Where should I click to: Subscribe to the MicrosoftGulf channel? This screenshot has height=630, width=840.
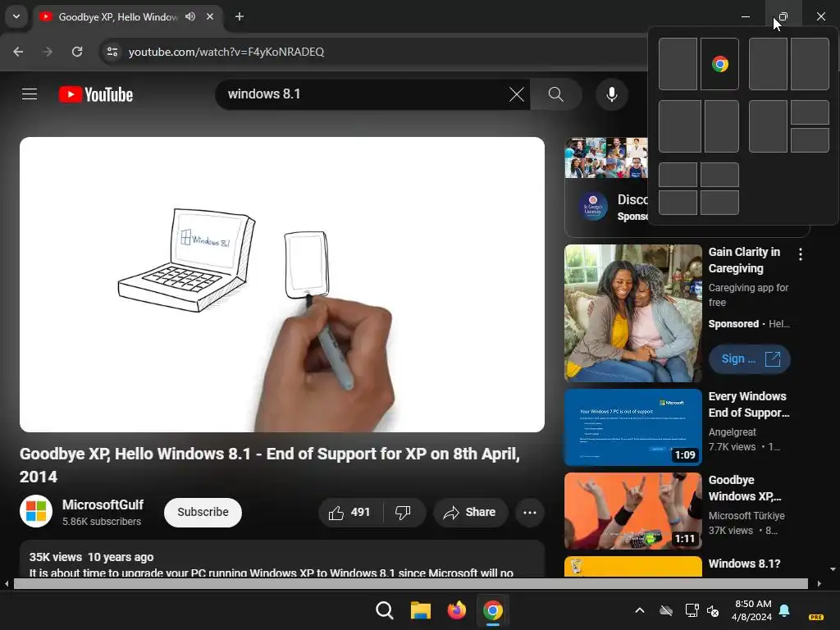pos(203,513)
